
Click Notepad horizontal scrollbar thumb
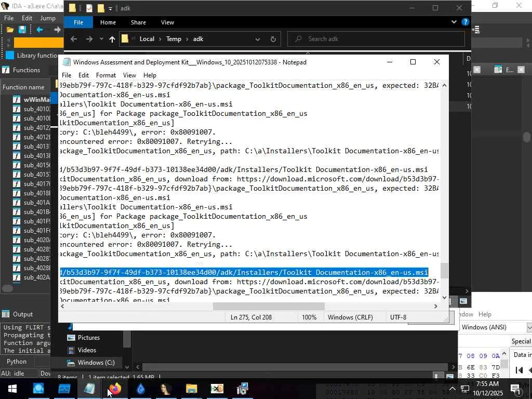(269, 307)
